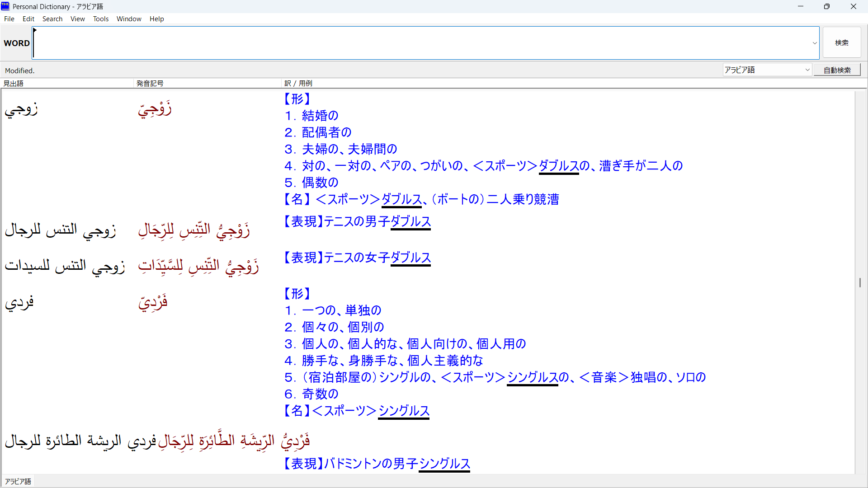
Task: Click the 見出語 column header
Action: 14,84
